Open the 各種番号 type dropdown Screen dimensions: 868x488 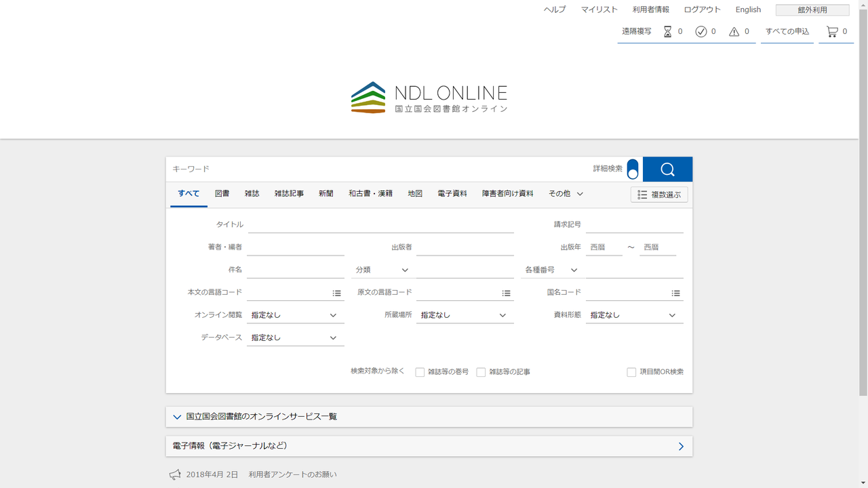[x=551, y=270]
